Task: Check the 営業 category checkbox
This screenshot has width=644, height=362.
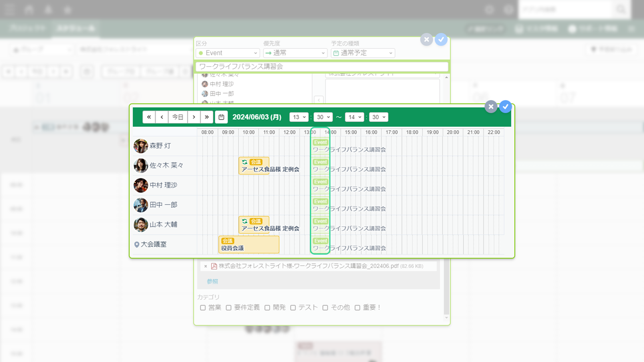Action: pos(203,307)
